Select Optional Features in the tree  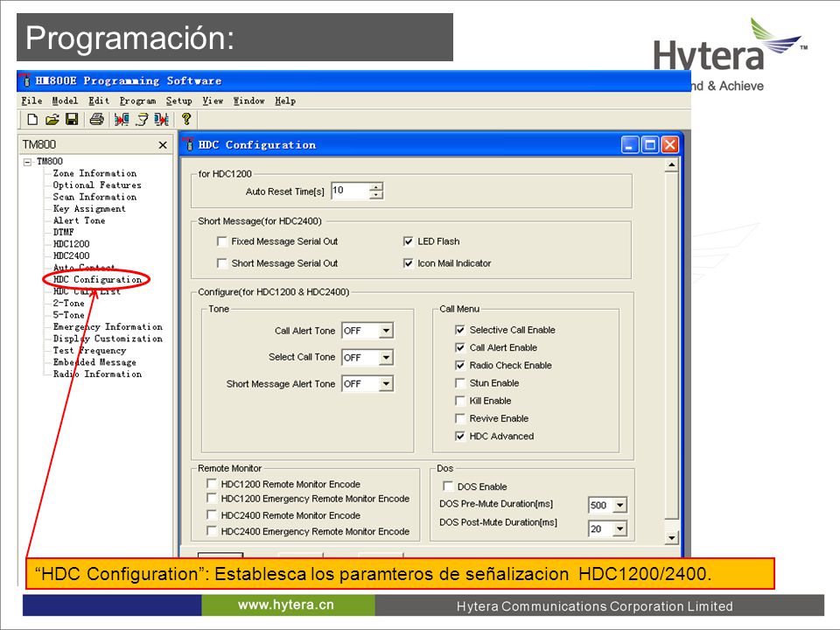(97, 185)
